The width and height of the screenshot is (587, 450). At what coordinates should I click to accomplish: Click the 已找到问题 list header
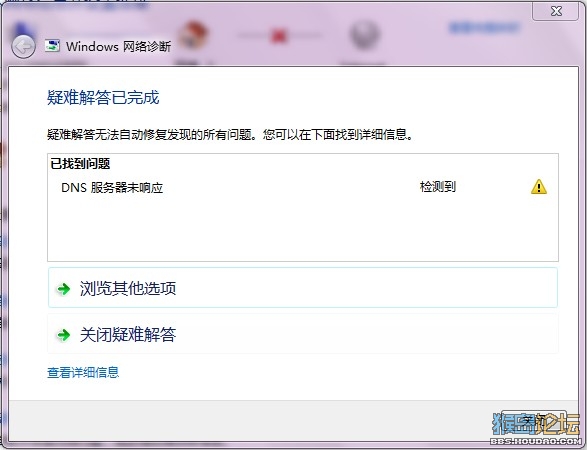pyautogui.click(x=80, y=164)
